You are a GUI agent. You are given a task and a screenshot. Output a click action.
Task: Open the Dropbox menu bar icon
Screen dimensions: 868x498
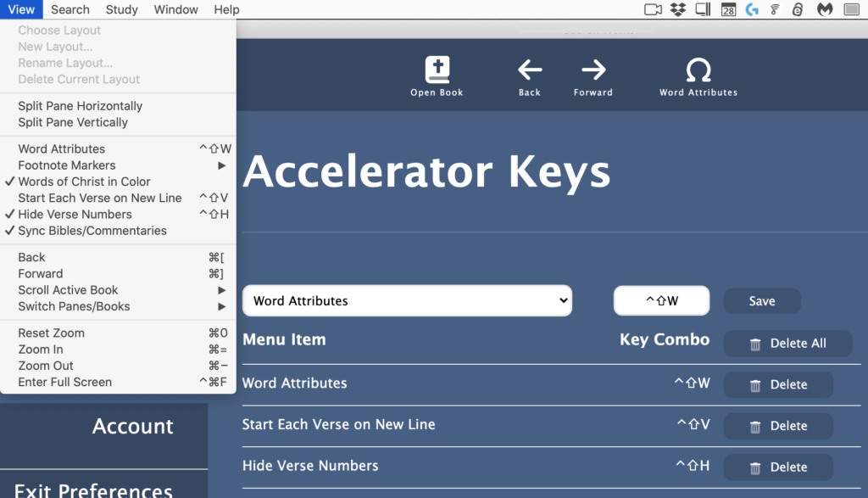[678, 9]
